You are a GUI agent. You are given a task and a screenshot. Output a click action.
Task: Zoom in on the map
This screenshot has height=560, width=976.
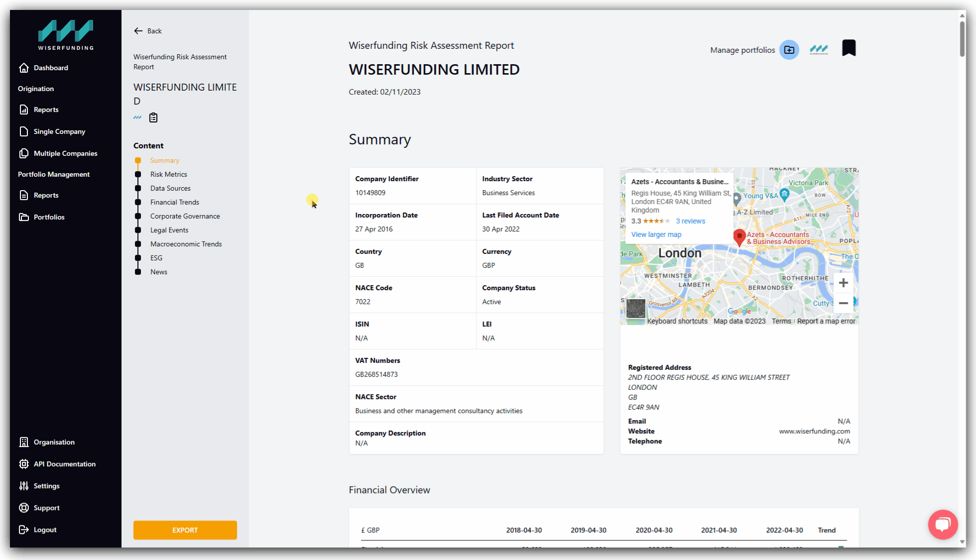pyautogui.click(x=843, y=283)
